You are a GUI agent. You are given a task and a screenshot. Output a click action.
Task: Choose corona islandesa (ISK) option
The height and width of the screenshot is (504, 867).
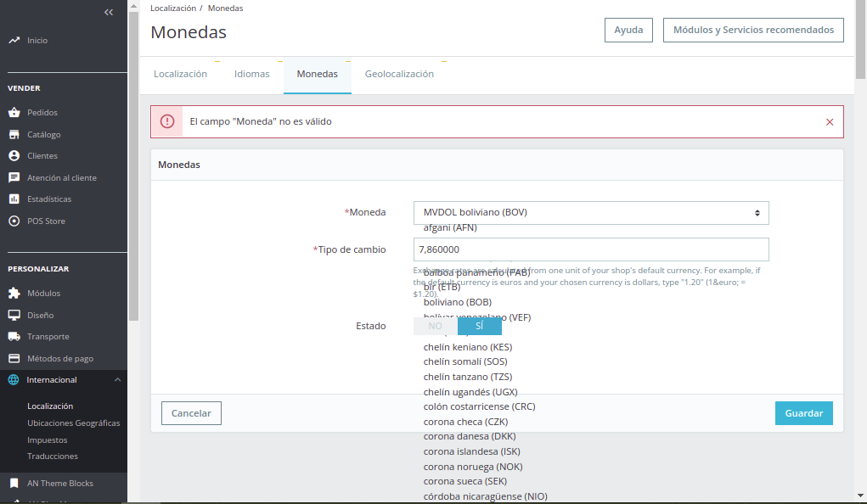click(x=471, y=451)
